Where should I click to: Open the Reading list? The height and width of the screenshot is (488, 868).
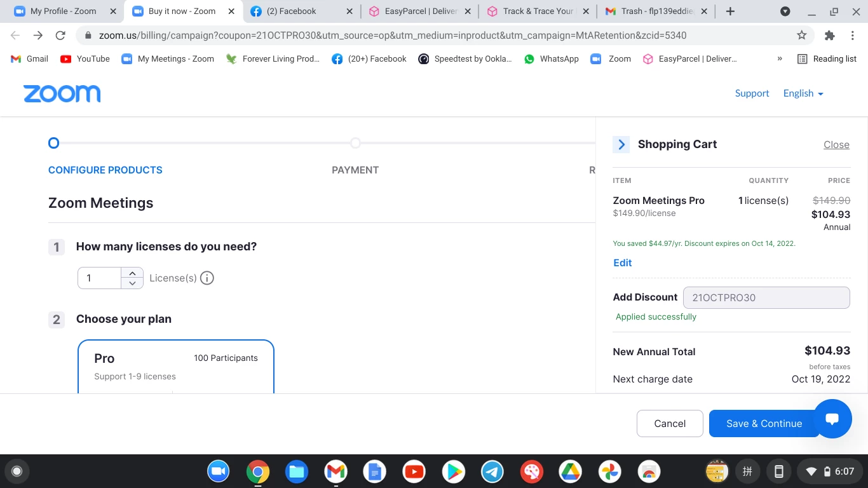click(x=827, y=58)
